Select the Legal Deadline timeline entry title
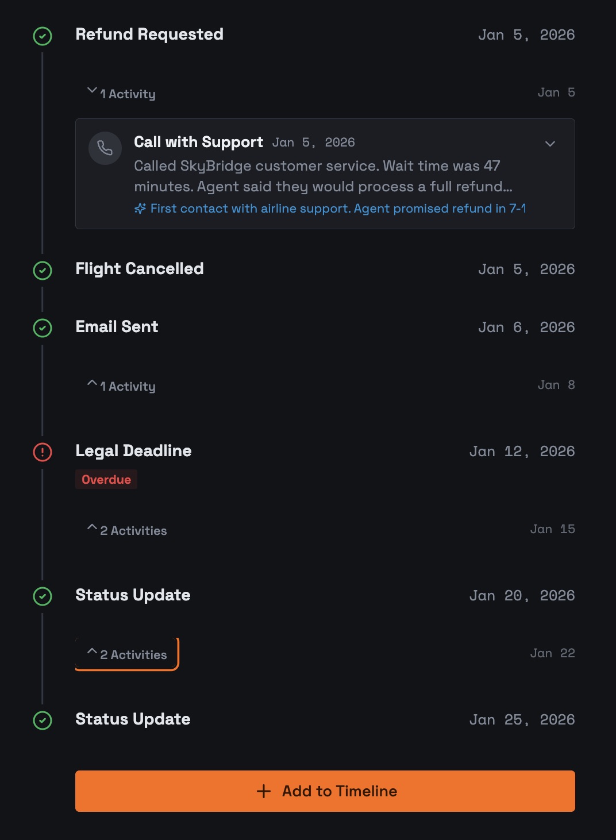Image resolution: width=616 pixels, height=840 pixels. pyautogui.click(x=134, y=451)
